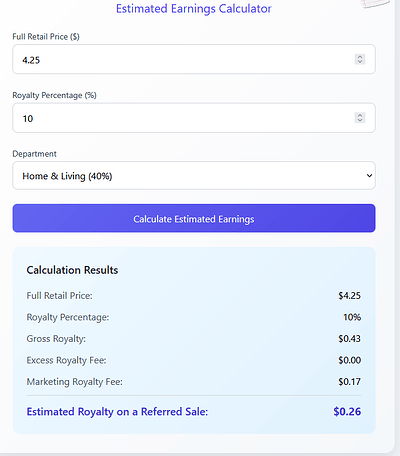
Task: Open the Department dropdown chevron
Action: coord(369,176)
